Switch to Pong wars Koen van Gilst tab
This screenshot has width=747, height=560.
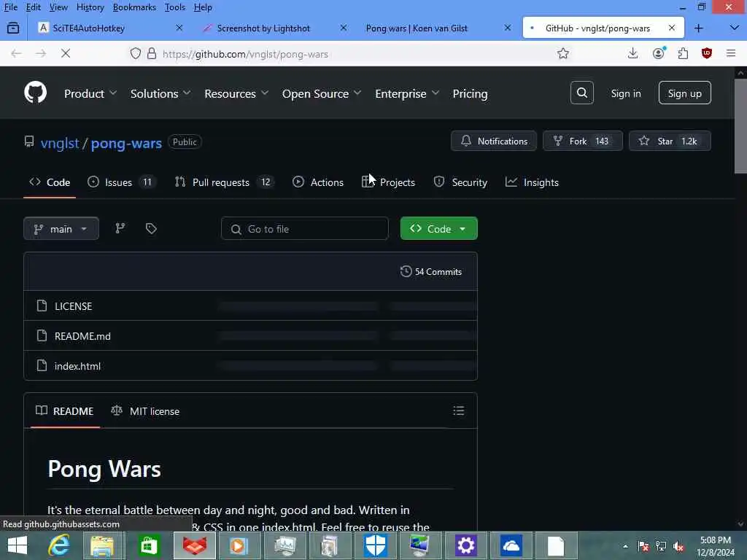(x=437, y=28)
